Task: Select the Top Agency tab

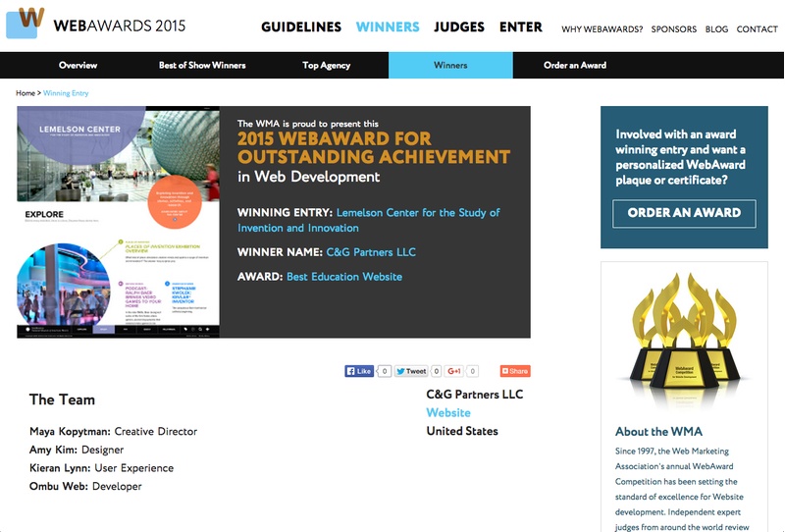Action: click(x=326, y=66)
